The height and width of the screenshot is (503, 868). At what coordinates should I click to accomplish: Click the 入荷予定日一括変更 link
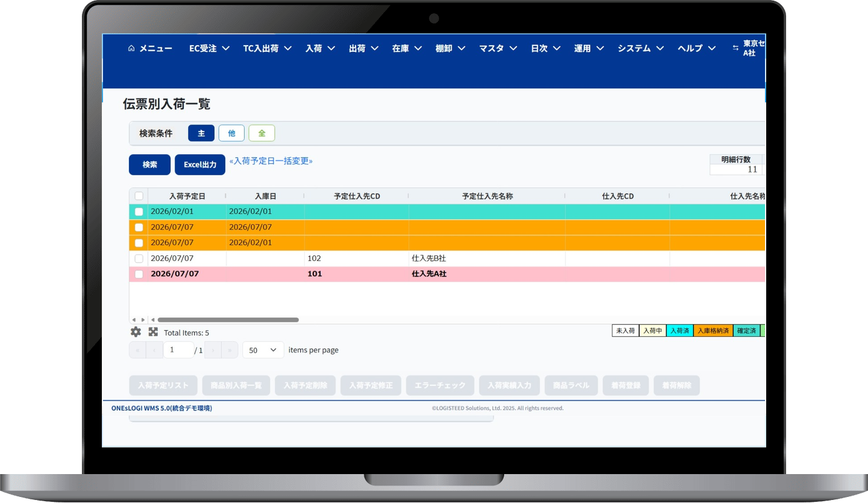[271, 161]
